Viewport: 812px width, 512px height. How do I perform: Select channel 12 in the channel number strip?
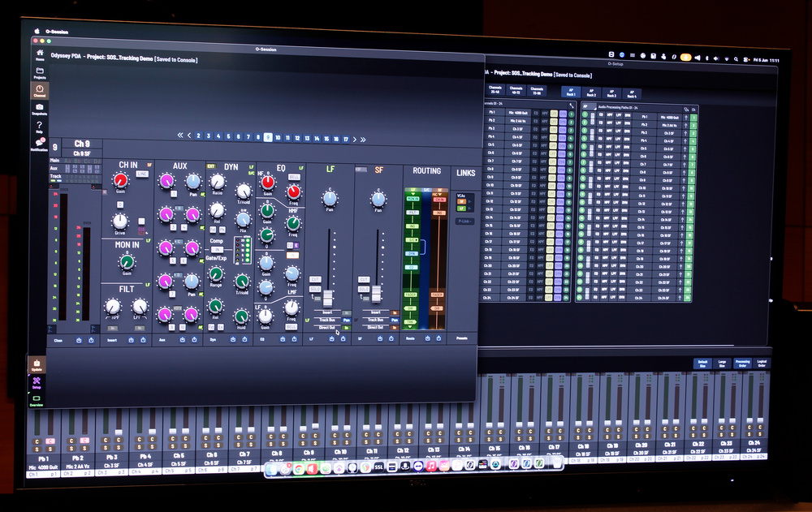pyautogui.click(x=297, y=138)
